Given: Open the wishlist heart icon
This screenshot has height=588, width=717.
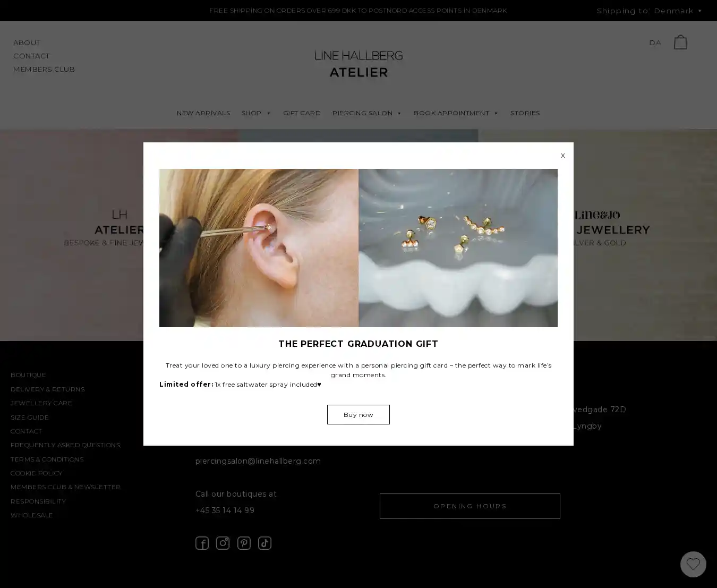Looking at the screenshot, I should click(693, 564).
